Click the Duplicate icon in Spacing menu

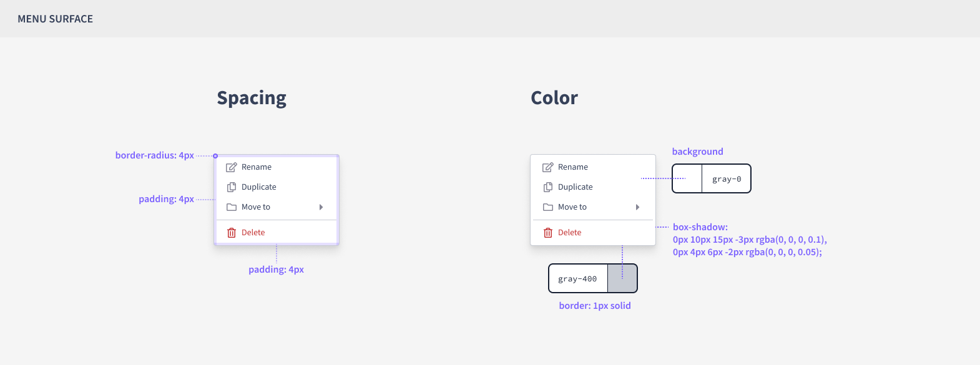pyautogui.click(x=232, y=187)
